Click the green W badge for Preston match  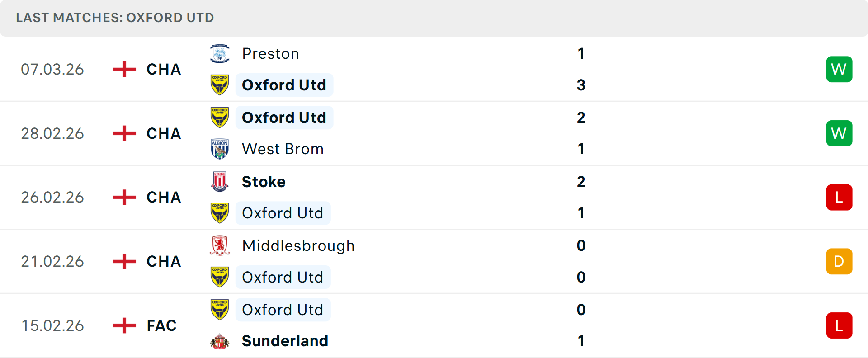(x=839, y=69)
